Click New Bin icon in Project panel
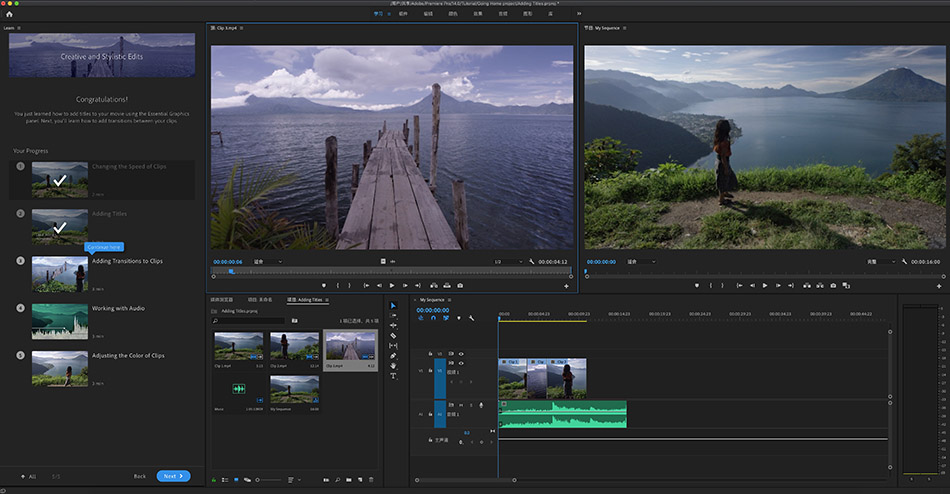This screenshot has width=950, height=494. 348,480
